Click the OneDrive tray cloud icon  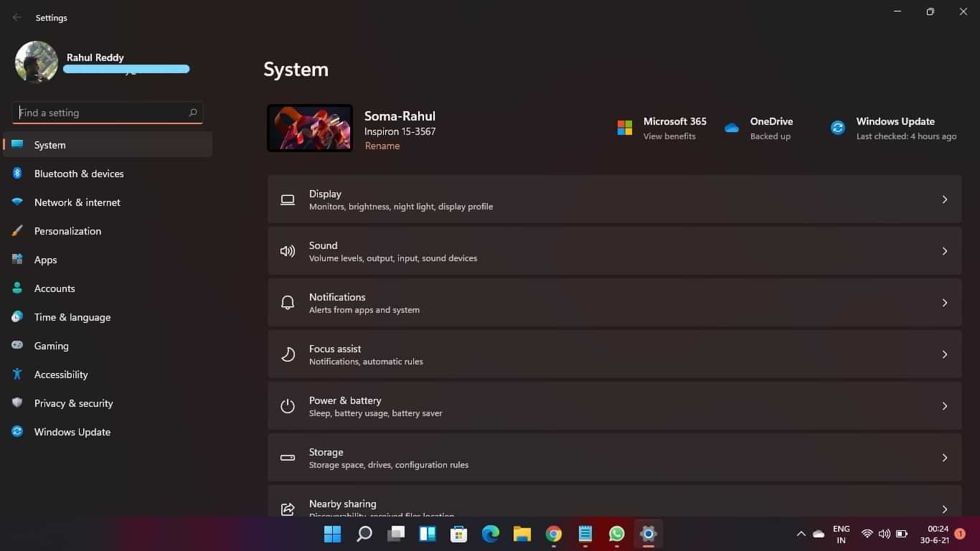[x=819, y=534]
